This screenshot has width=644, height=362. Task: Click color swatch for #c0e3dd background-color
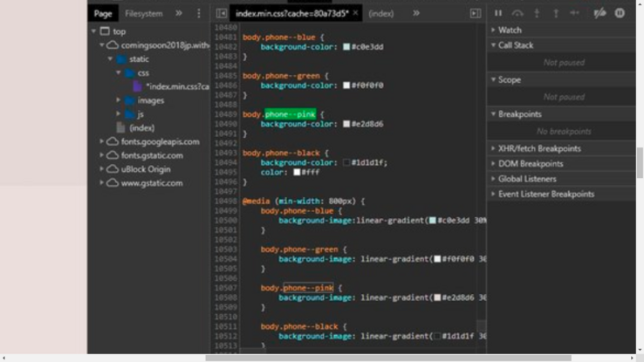click(346, 47)
